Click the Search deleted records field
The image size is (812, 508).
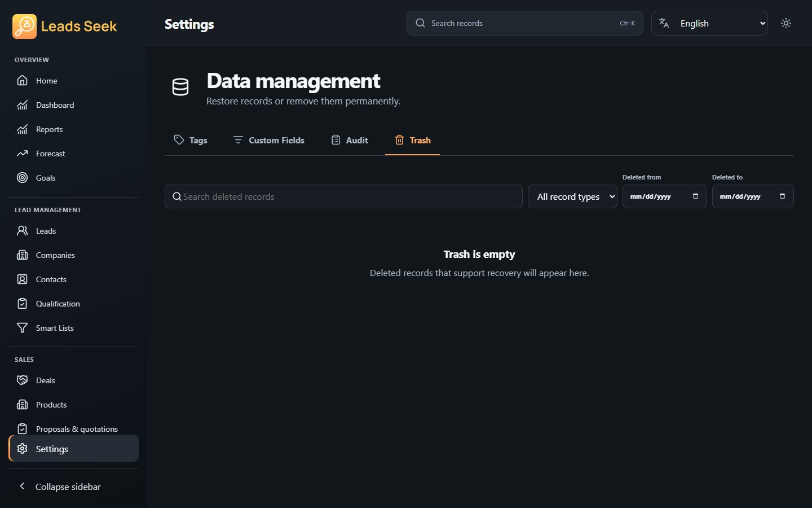[343, 196]
